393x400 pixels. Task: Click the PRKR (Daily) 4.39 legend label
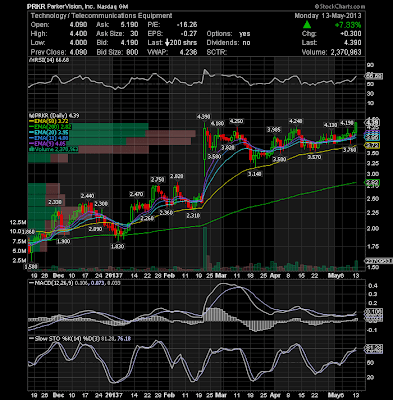click(54, 116)
